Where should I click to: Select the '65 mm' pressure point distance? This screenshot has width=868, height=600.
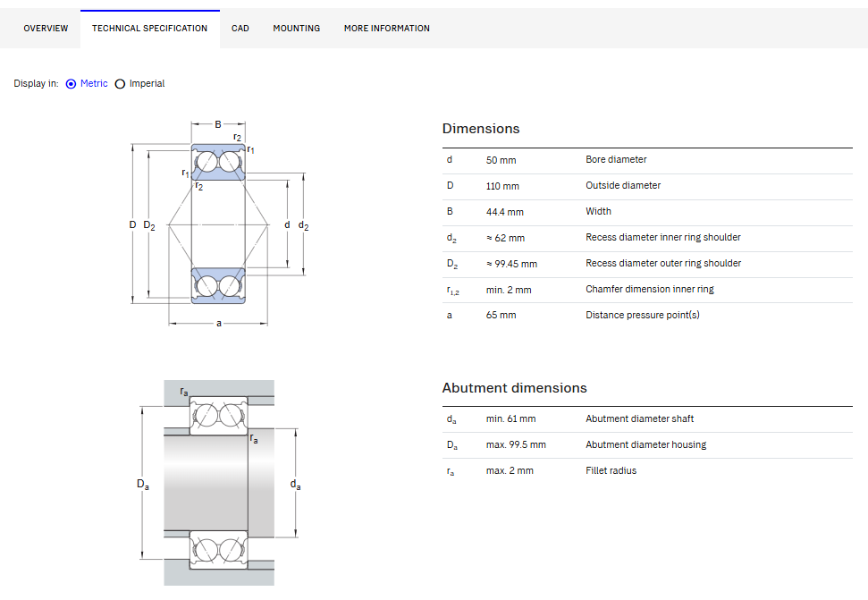[x=501, y=315]
